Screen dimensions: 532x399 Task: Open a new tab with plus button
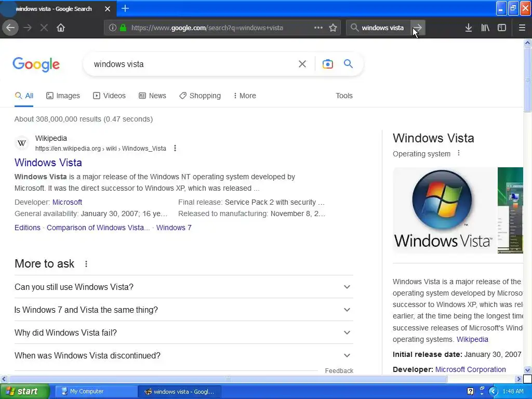[125, 8]
